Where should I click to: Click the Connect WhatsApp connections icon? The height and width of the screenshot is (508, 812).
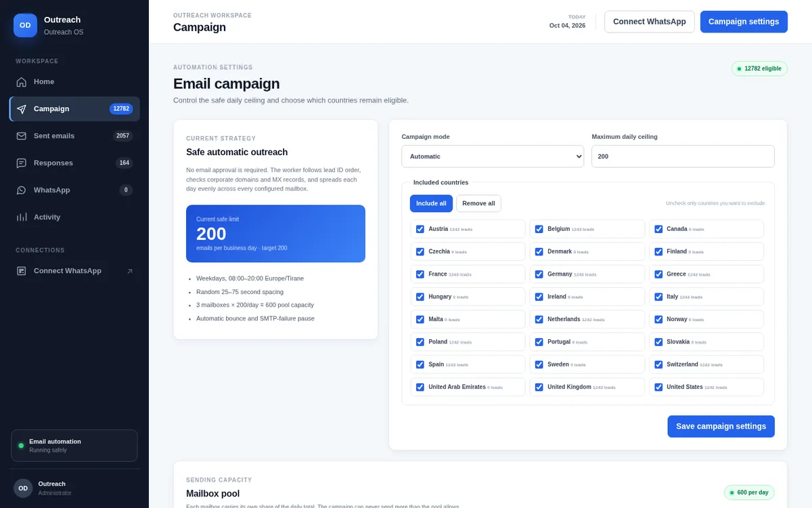(x=22, y=271)
